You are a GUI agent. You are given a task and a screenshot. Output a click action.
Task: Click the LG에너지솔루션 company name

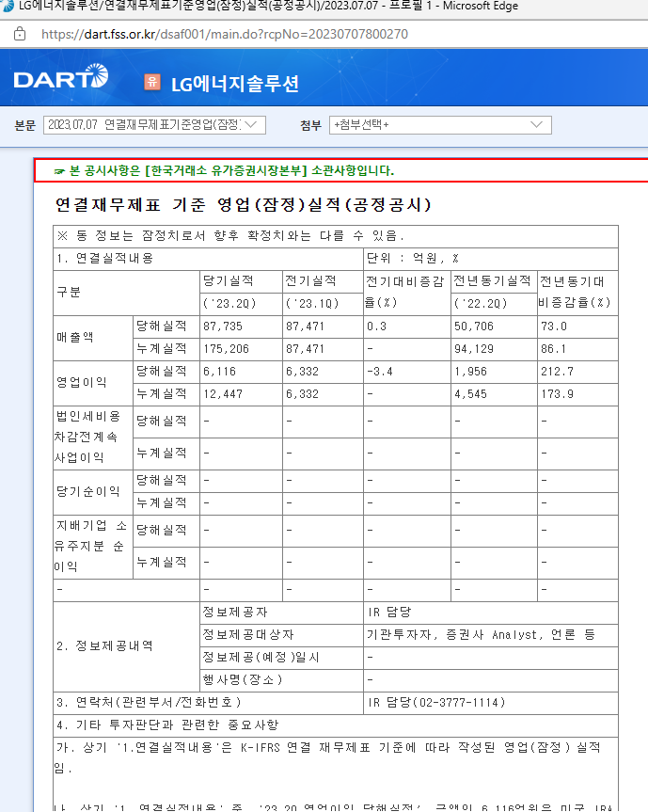(x=235, y=83)
